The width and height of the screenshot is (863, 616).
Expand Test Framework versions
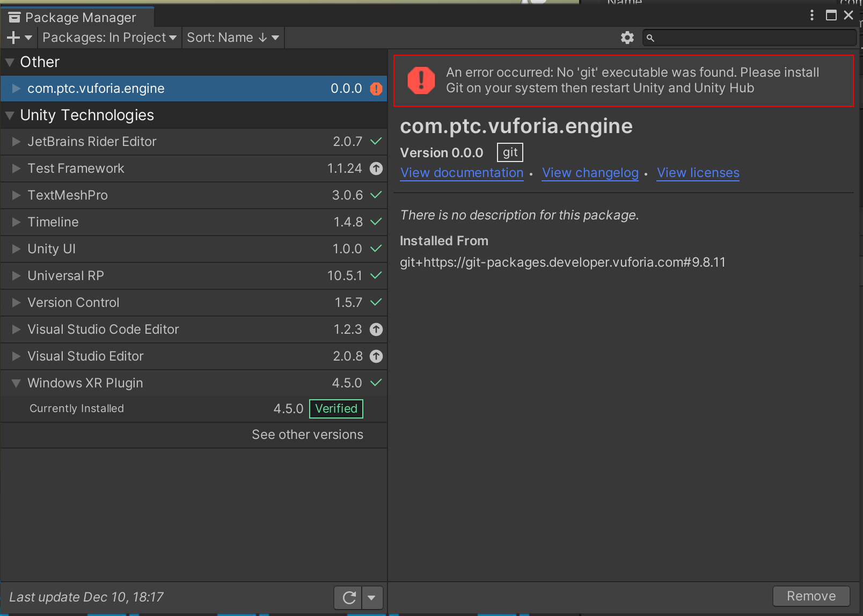point(16,168)
